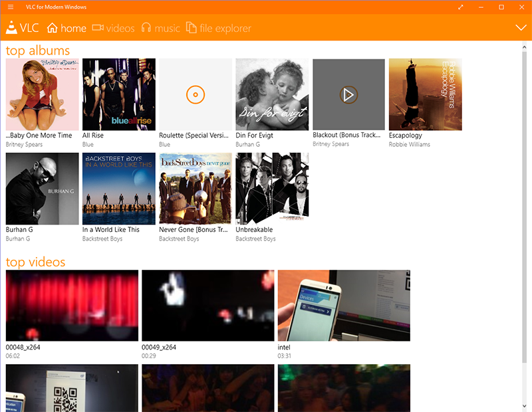This screenshot has width=532, height=412.
Task: Select the All Rise album cover
Action: point(119,94)
